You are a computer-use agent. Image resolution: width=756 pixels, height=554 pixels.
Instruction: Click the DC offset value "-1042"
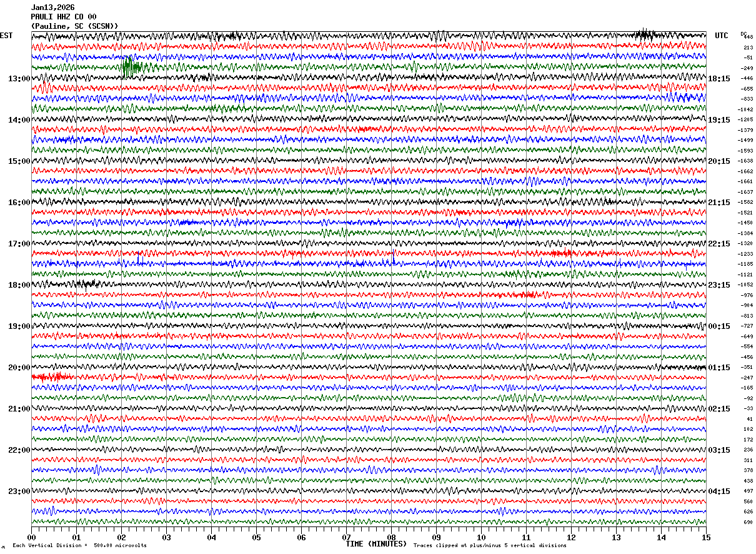point(746,109)
